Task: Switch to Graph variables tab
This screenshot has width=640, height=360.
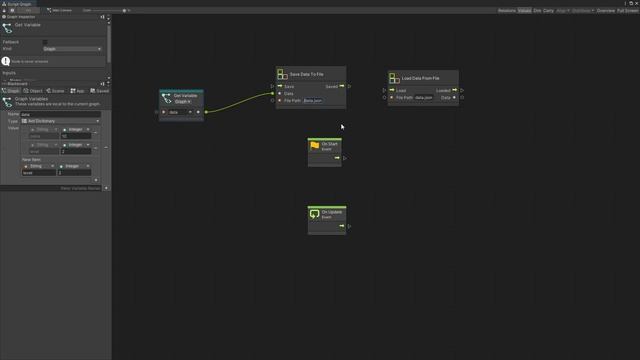Action: pos(10,91)
